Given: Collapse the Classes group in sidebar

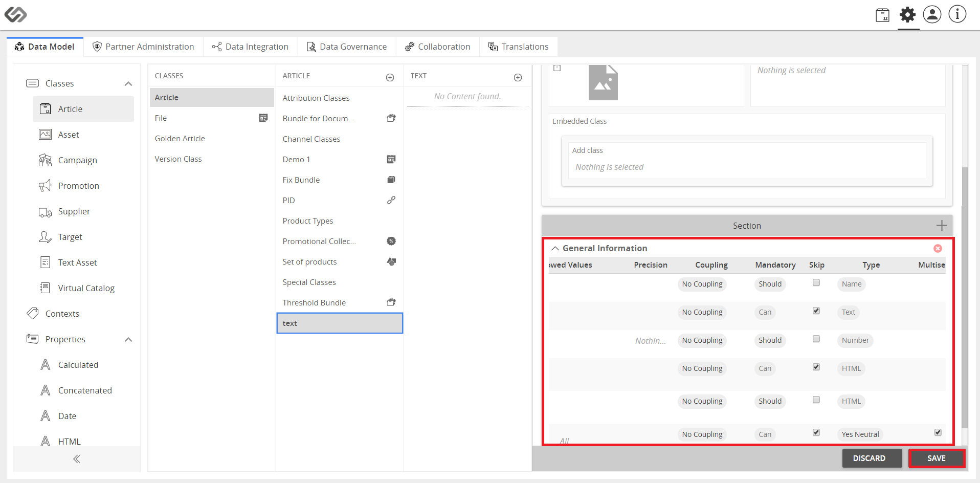Looking at the screenshot, I should (128, 83).
